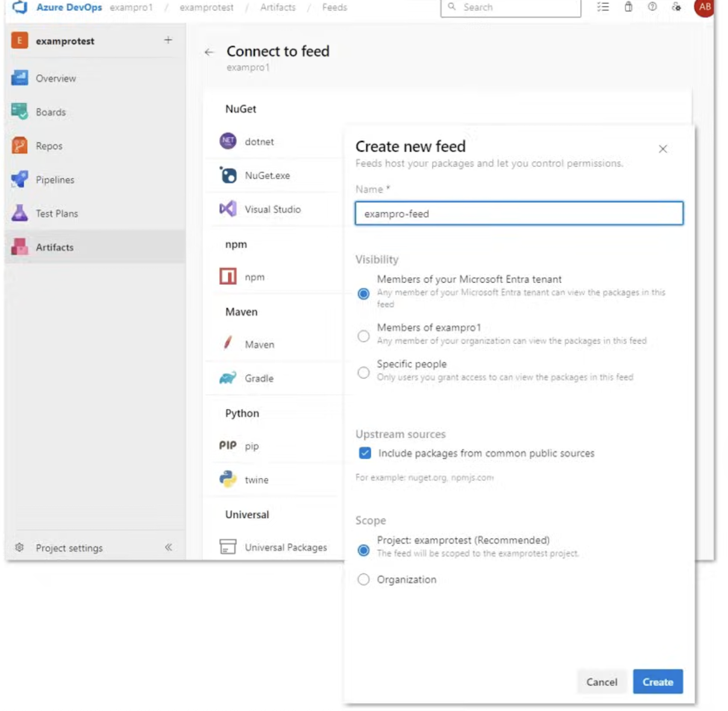Click the help question mark icon

tap(652, 7)
